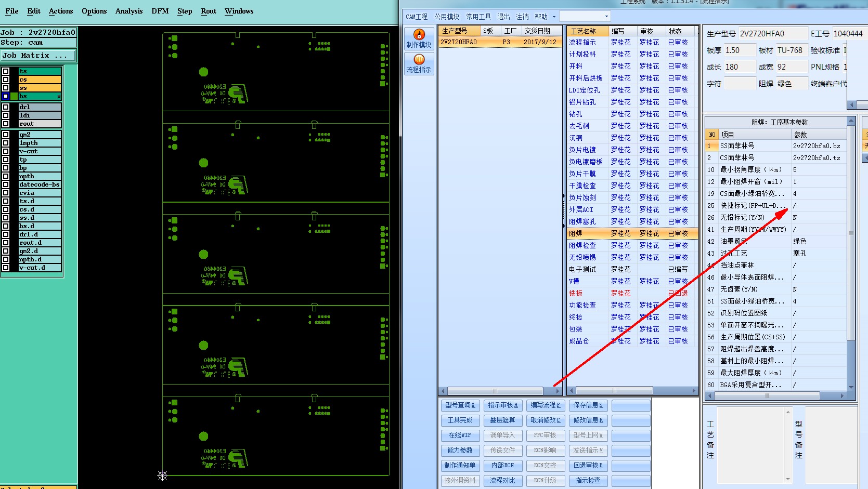Expand the 帮助 menu dropdown arrow
868x489 pixels.
click(x=554, y=17)
